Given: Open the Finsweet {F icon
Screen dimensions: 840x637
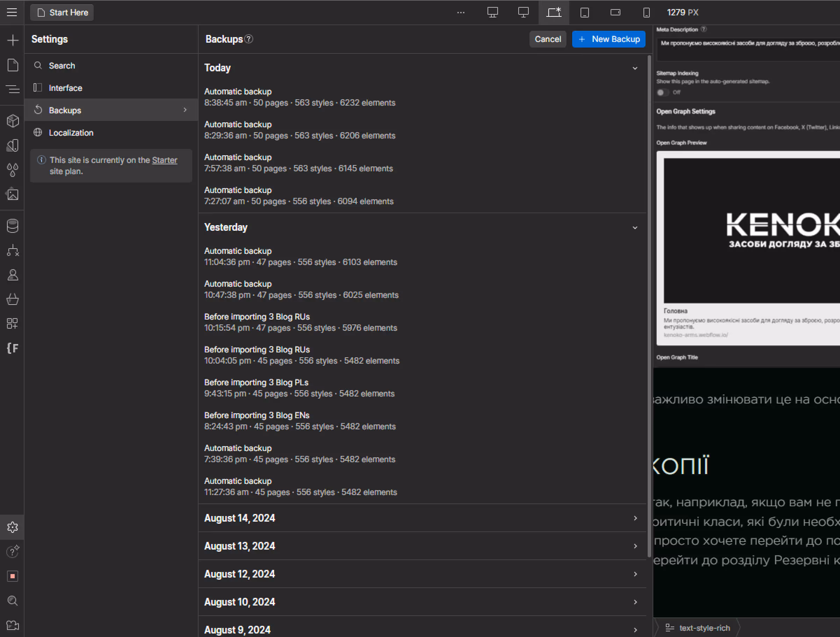Looking at the screenshot, I should [x=13, y=348].
